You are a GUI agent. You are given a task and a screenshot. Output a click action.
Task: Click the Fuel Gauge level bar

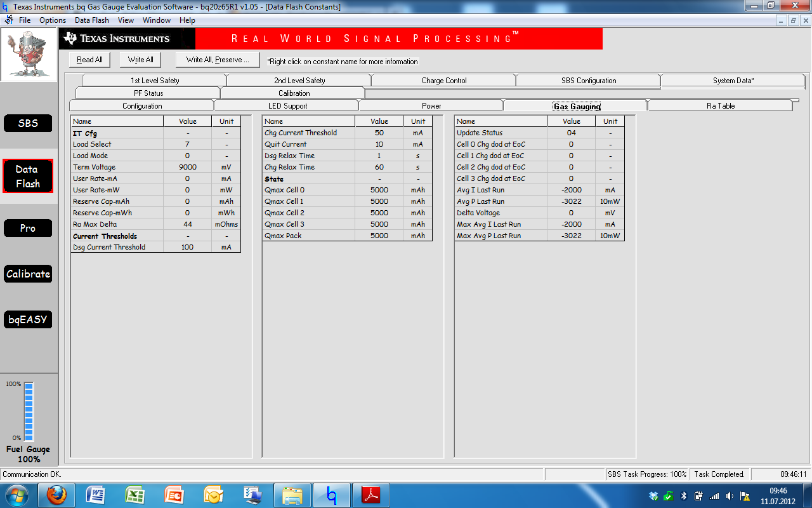[x=29, y=411]
